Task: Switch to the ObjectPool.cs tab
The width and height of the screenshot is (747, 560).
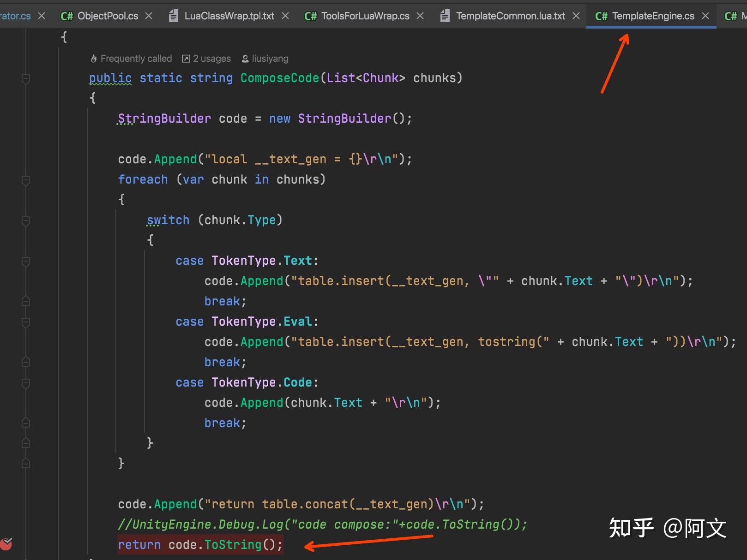Action: click(108, 16)
